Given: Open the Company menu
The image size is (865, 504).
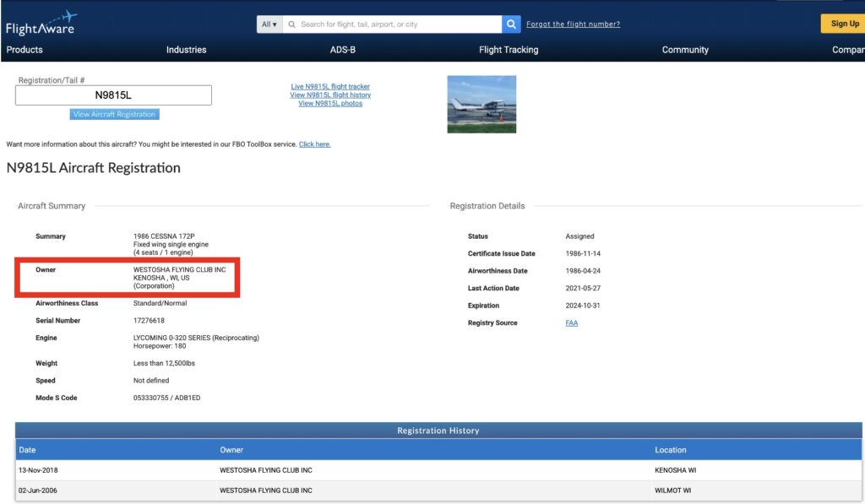Looking at the screenshot, I should 848,50.
